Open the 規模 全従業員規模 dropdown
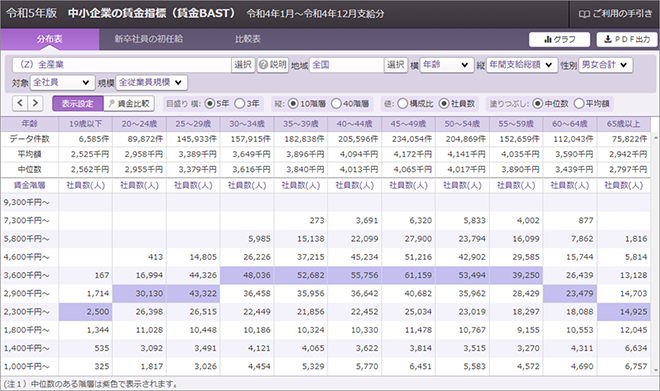The image size is (660, 391). click(x=152, y=82)
